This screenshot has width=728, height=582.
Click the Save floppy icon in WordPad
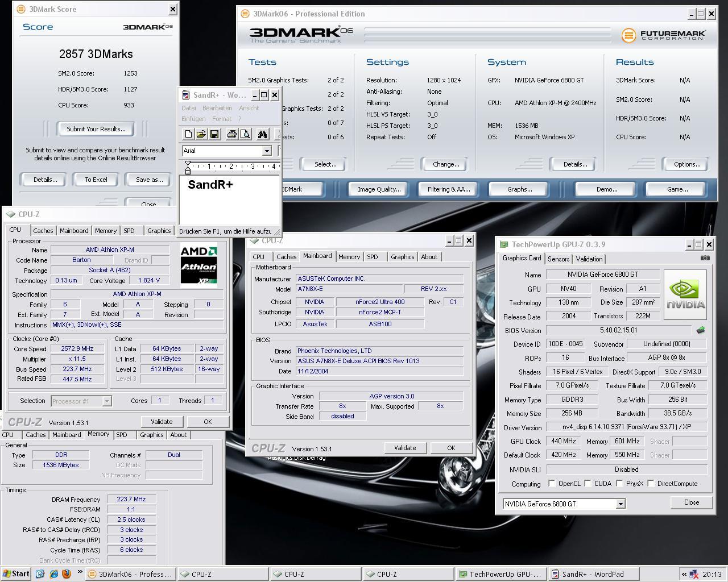[x=214, y=134]
